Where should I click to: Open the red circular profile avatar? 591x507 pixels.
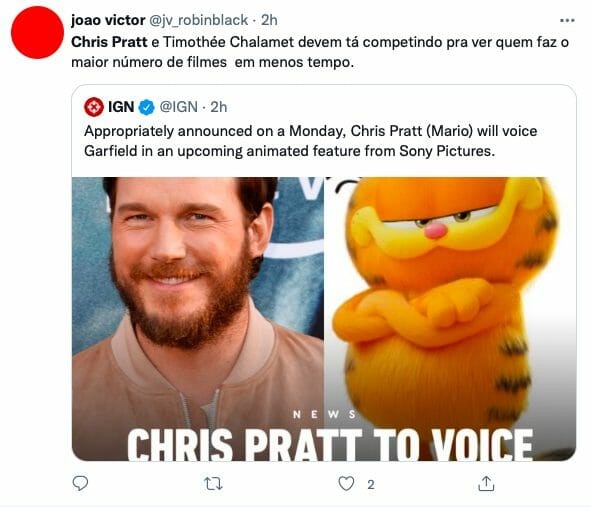(x=37, y=32)
